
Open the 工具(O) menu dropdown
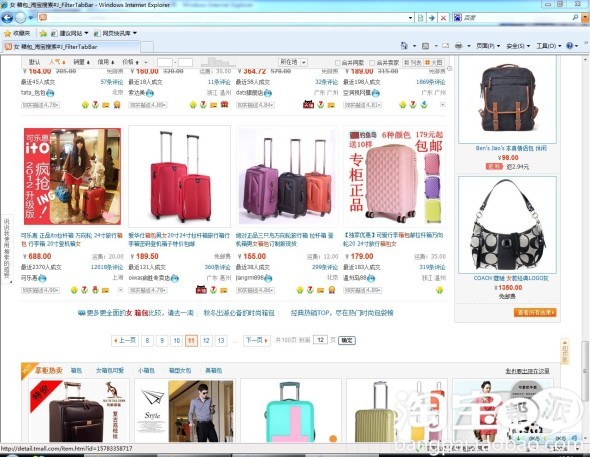[549, 46]
